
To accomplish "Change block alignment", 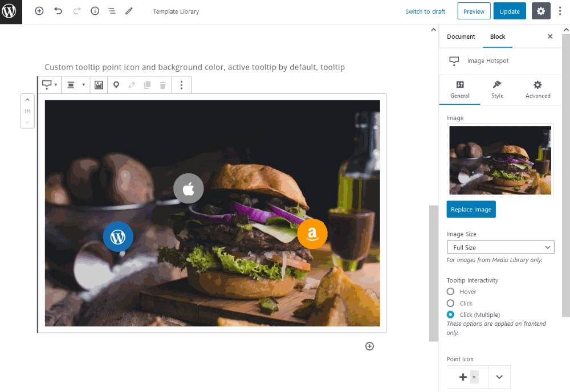I will tap(76, 85).
